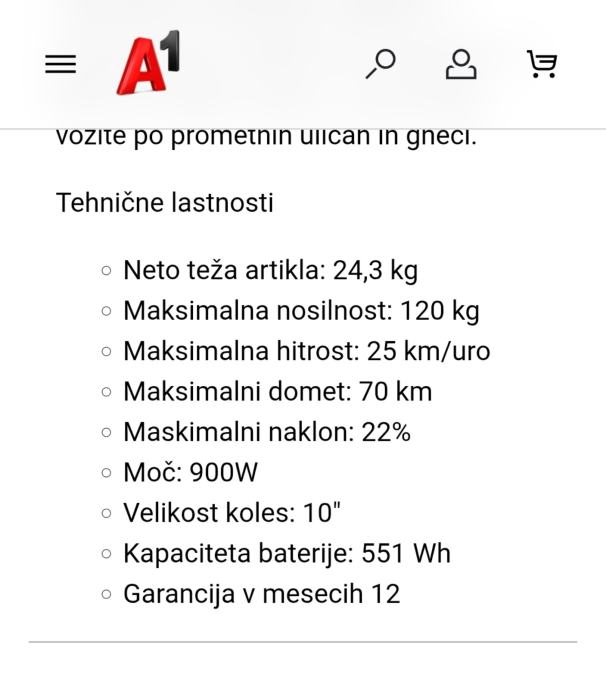
Task: Select the 'Maksimalni domet: 70 km' line
Action: [277, 392]
